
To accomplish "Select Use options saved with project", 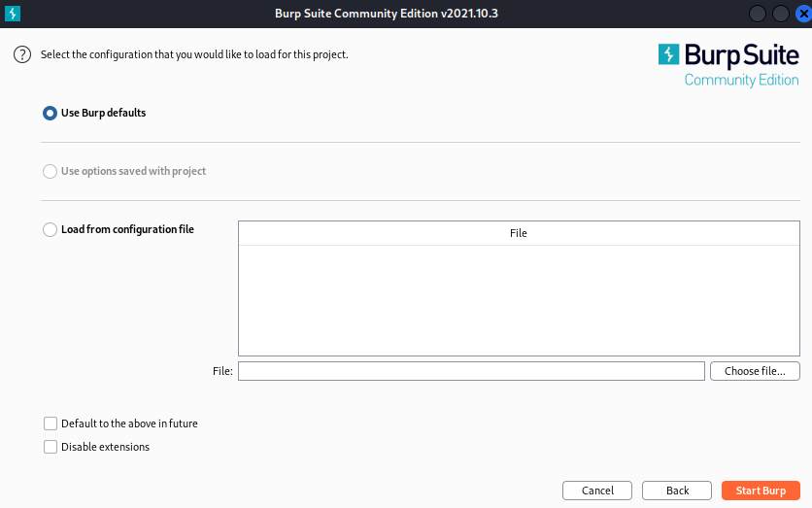I will click(x=51, y=171).
